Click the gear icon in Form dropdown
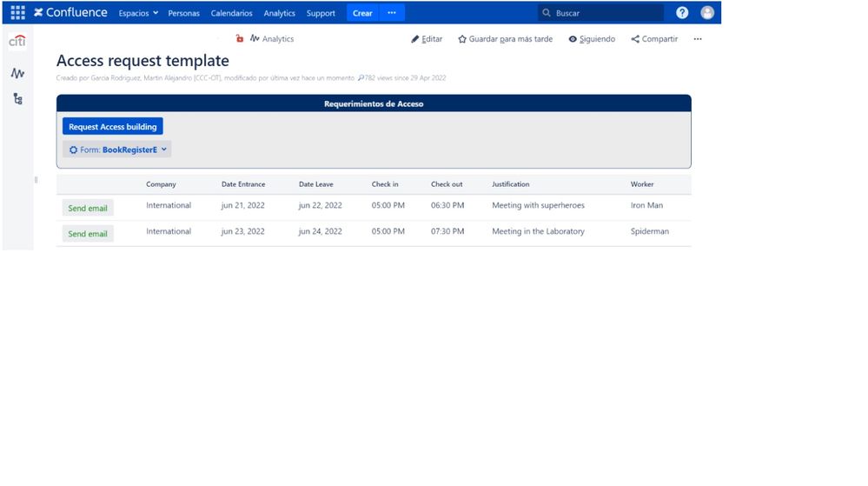The image size is (868, 486). (x=73, y=150)
